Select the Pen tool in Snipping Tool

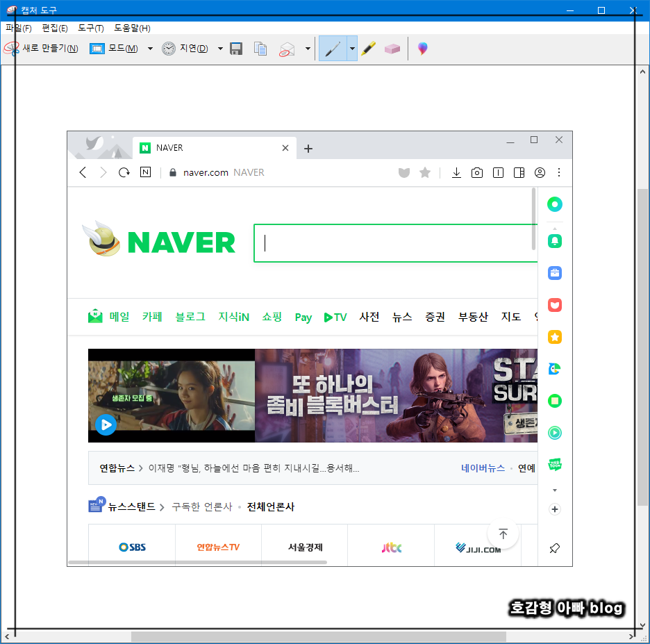(x=333, y=49)
